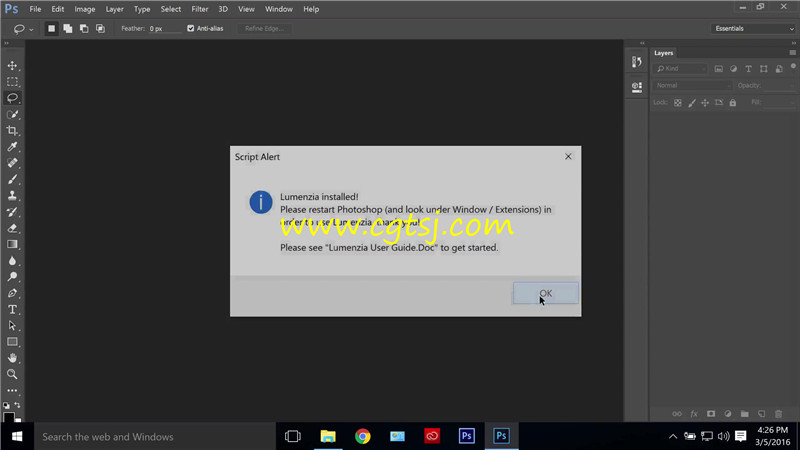The image size is (800, 450).
Task: Choose Add to selection mode
Action: 68,29
